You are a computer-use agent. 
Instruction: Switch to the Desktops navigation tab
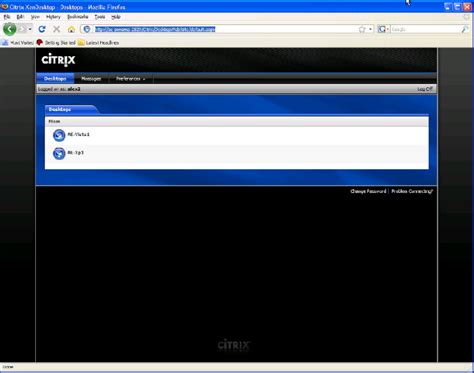click(55, 79)
